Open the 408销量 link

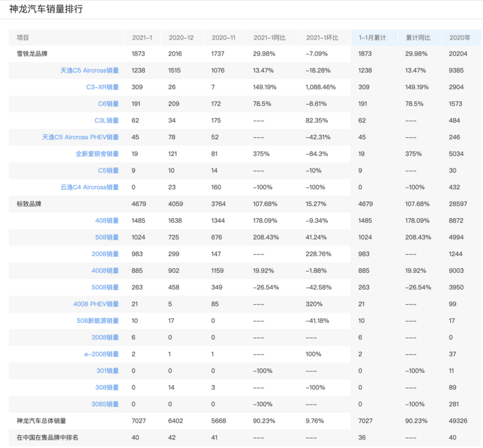(107, 220)
